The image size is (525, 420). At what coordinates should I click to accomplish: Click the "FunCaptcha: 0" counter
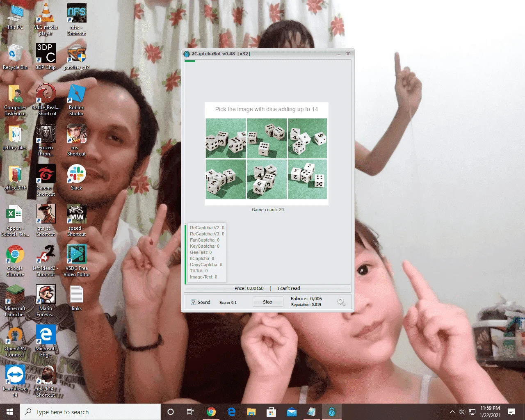tap(205, 240)
